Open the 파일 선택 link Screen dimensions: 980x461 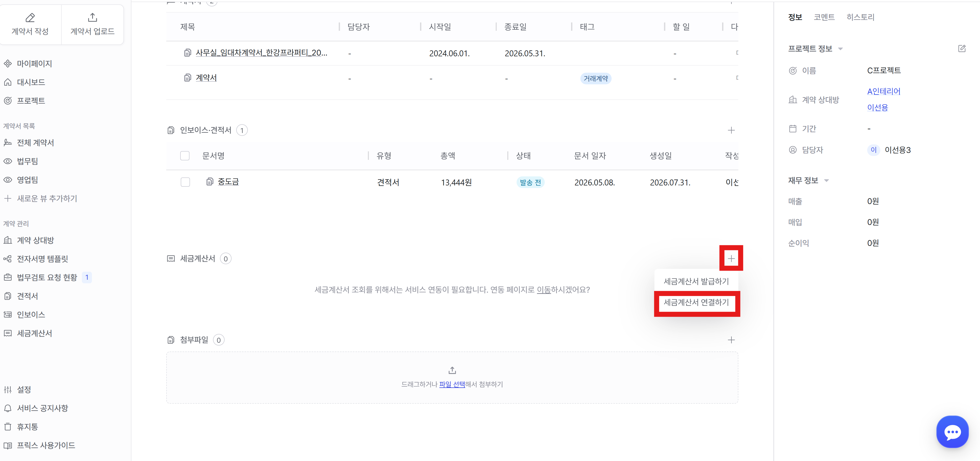coord(452,384)
